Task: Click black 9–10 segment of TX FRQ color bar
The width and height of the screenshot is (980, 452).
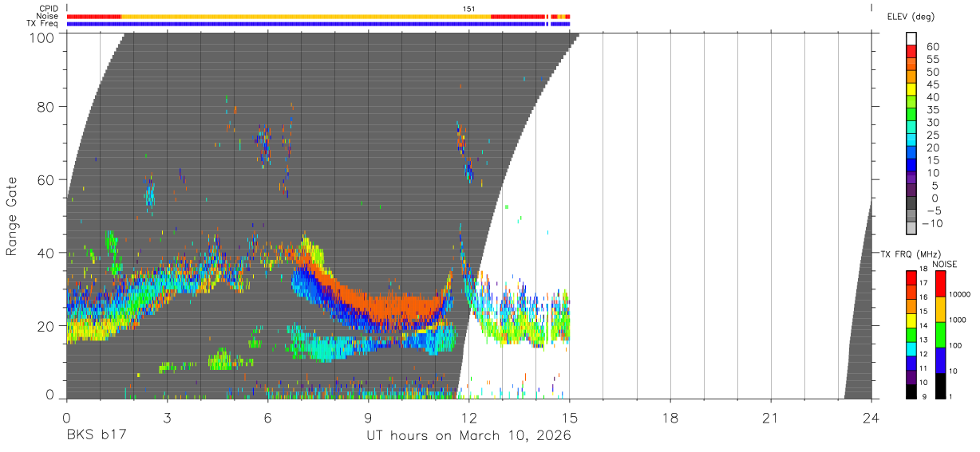Action: (x=911, y=391)
